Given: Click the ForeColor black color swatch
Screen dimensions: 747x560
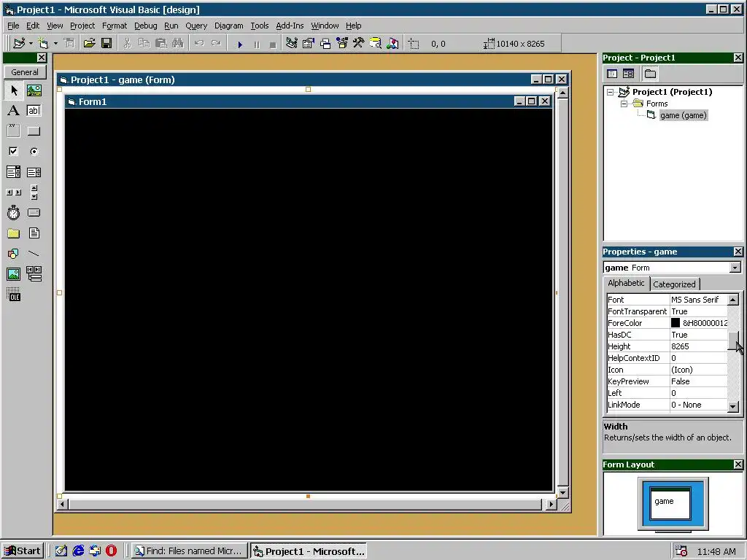Looking at the screenshot, I should click(x=676, y=323).
